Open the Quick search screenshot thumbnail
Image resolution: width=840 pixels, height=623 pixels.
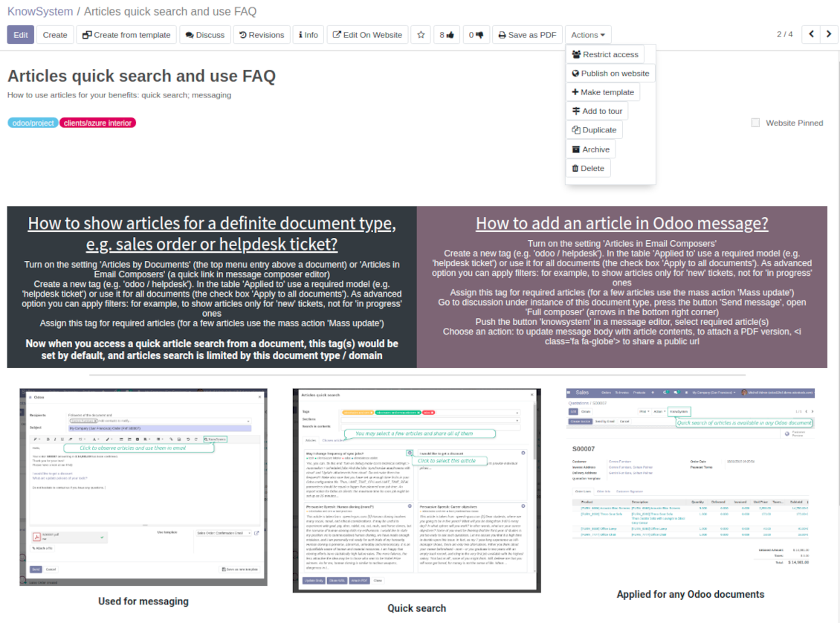pos(417,491)
